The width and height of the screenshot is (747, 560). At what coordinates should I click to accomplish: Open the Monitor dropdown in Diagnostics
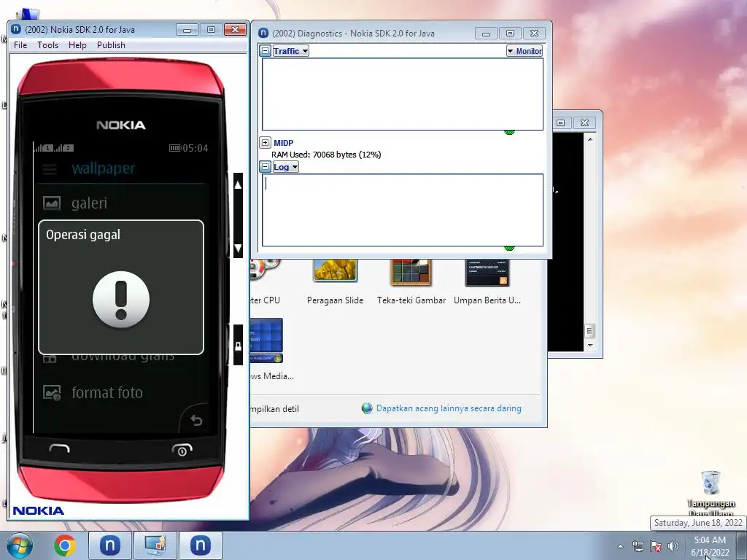(525, 51)
